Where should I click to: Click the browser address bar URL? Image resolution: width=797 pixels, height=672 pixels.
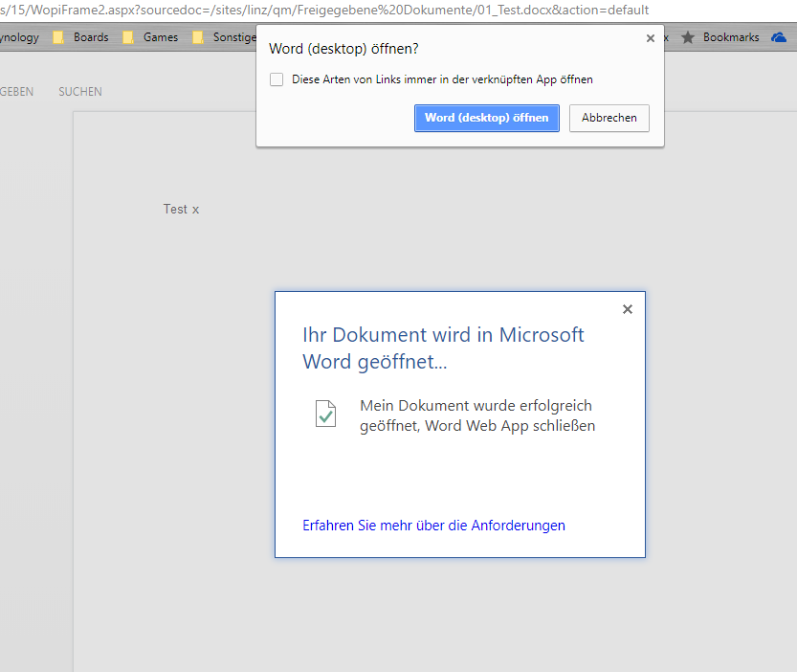pos(324,11)
